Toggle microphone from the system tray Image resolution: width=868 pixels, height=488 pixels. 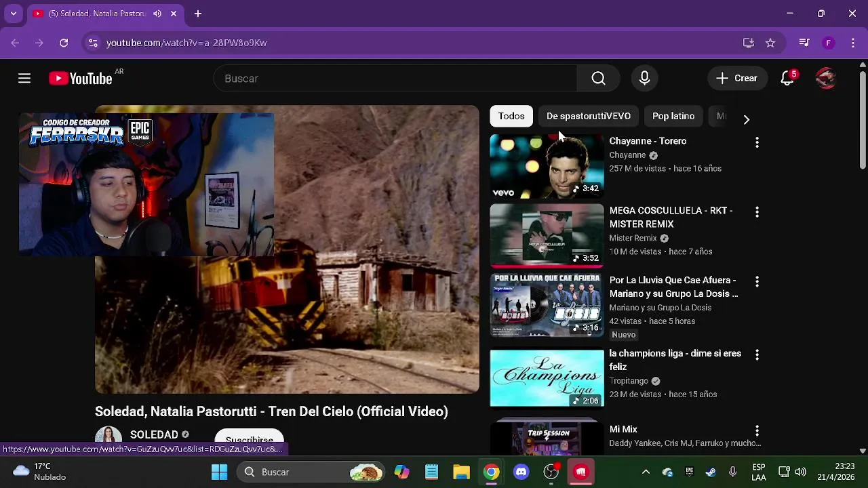pos(732,472)
